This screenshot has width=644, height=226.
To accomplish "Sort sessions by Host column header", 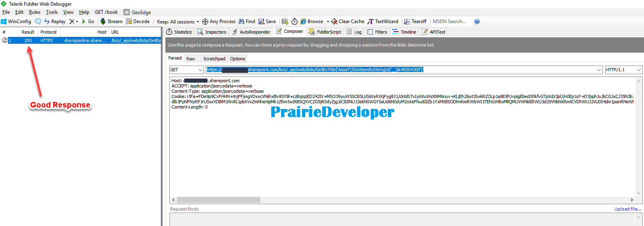I will 84,32.
